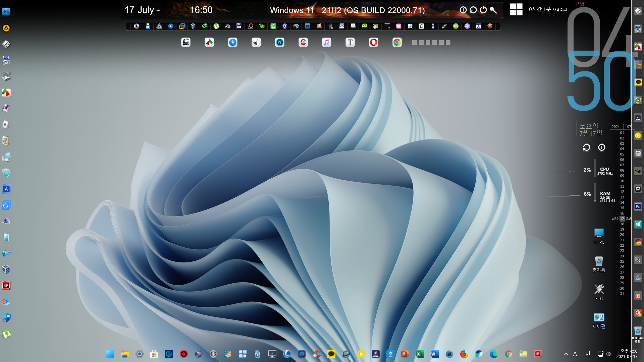Viewport: 644px width, 362px height.
Task: Toggle the 한 Korean IME indicator
Action: tap(588, 354)
